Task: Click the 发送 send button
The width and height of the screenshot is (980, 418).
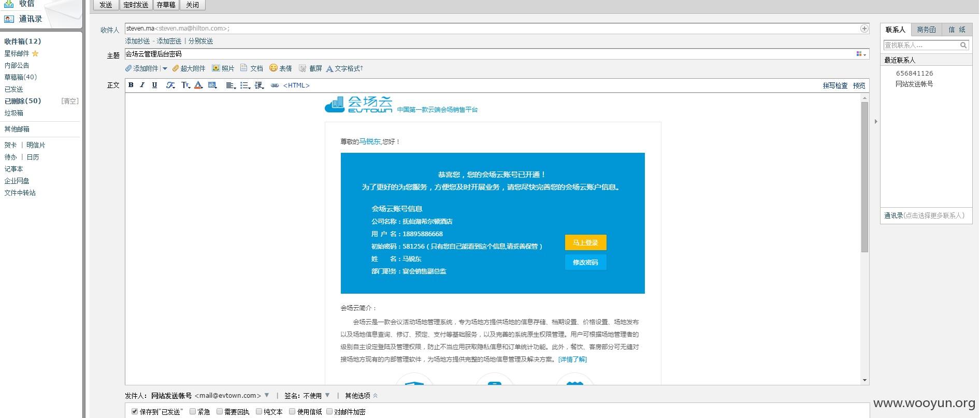Action: (106, 5)
